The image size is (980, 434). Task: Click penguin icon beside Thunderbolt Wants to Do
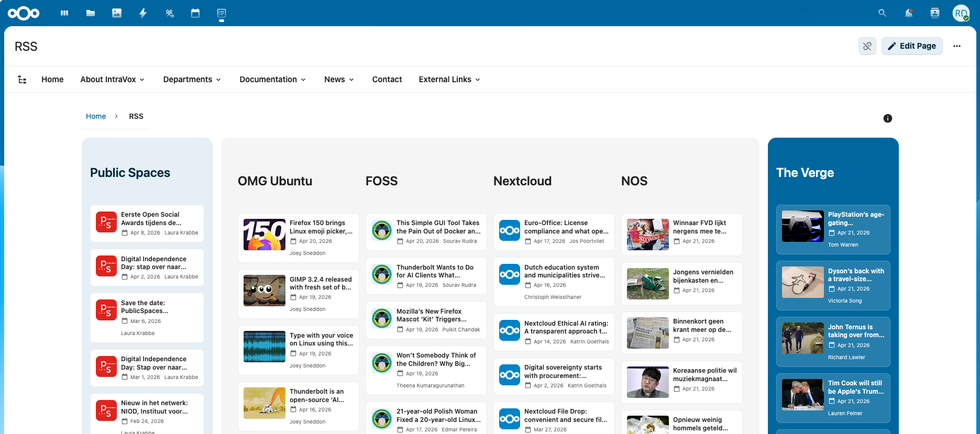(x=382, y=274)
